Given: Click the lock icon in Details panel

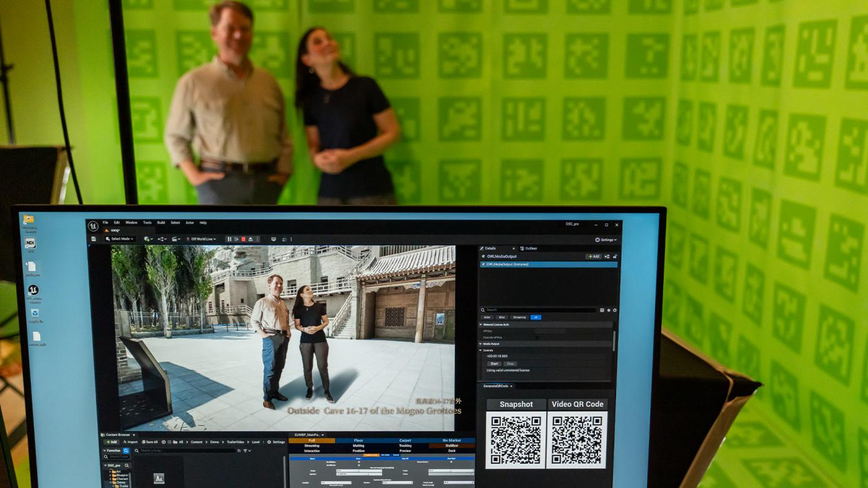Looking at the screenshot, I should click(x=614, y=257).
